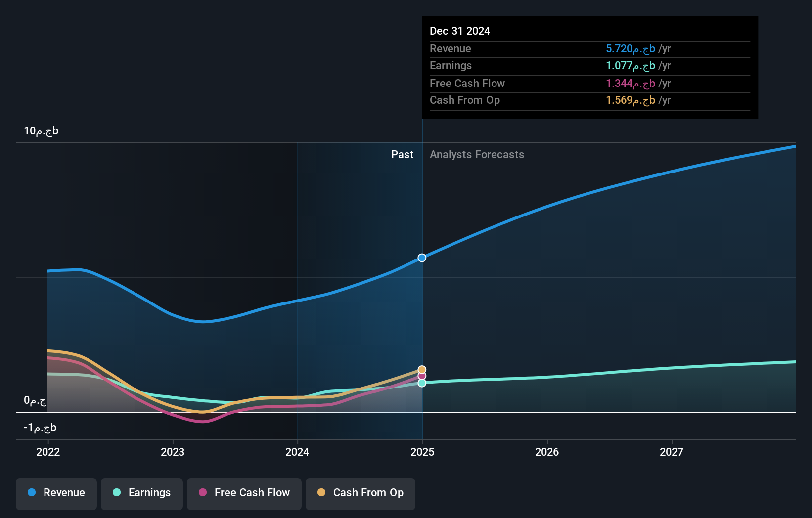The image size is (812, 518).
Task: Click the 2023 x-axis label
Action: point(173,452)
